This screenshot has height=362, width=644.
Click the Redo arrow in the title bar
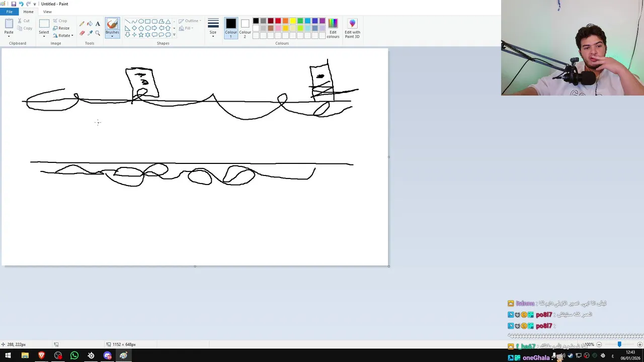28,4
